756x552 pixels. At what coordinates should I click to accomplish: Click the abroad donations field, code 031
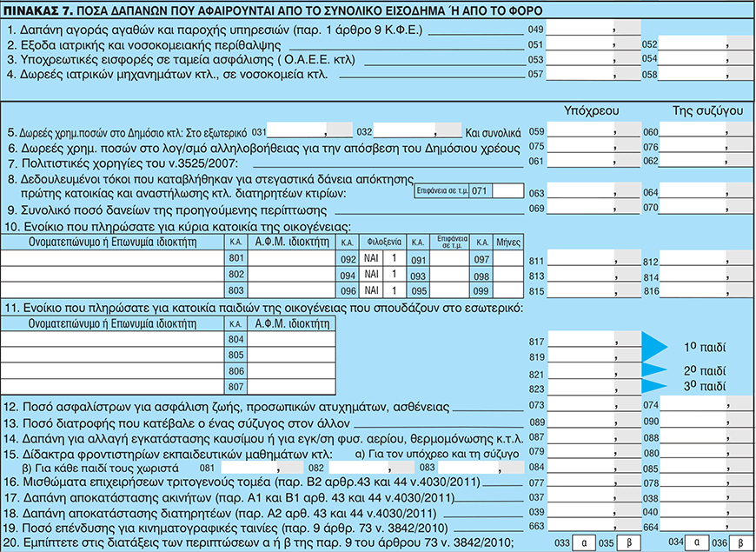[310, 130]
